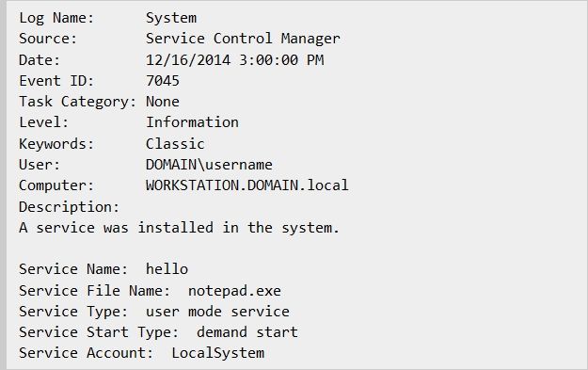Click the date 12/16/2014 3:00:00 PM
Image resolution: width=588 pixels, height=370 pixels.
pos(235,60)
